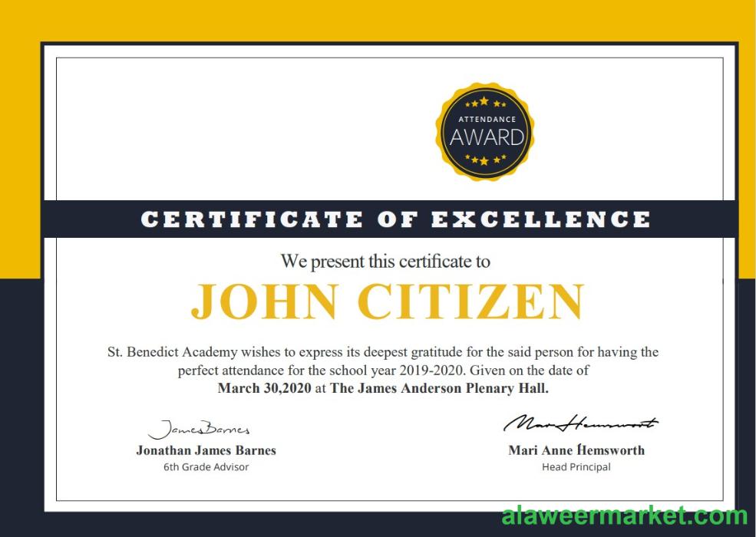Click the top stars on the badge

click(x=485, y=102)
